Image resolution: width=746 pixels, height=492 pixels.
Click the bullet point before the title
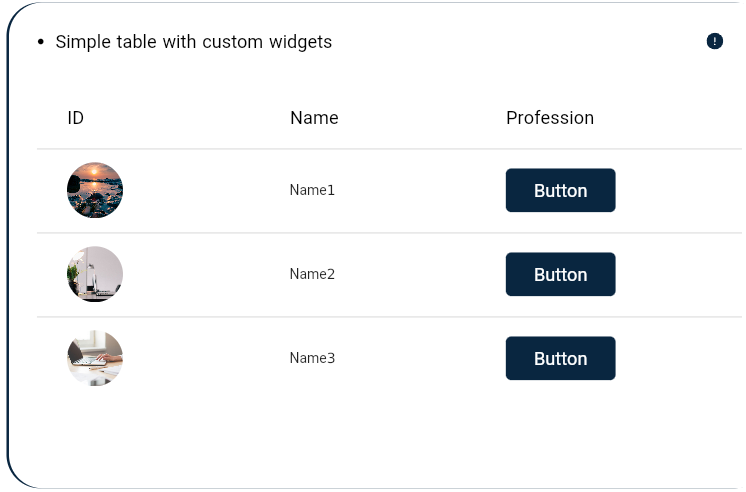pyautogui.click(x=40, y=42)
